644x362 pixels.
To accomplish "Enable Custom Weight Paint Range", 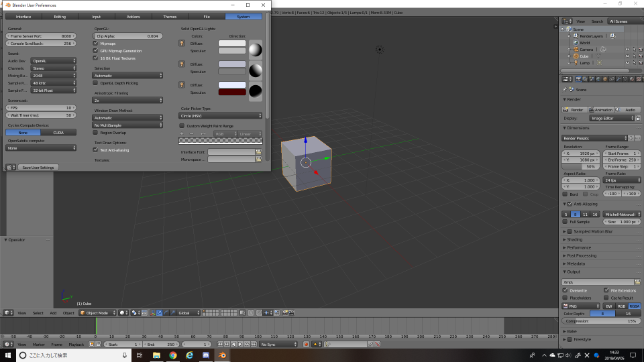I will (182, 125).
